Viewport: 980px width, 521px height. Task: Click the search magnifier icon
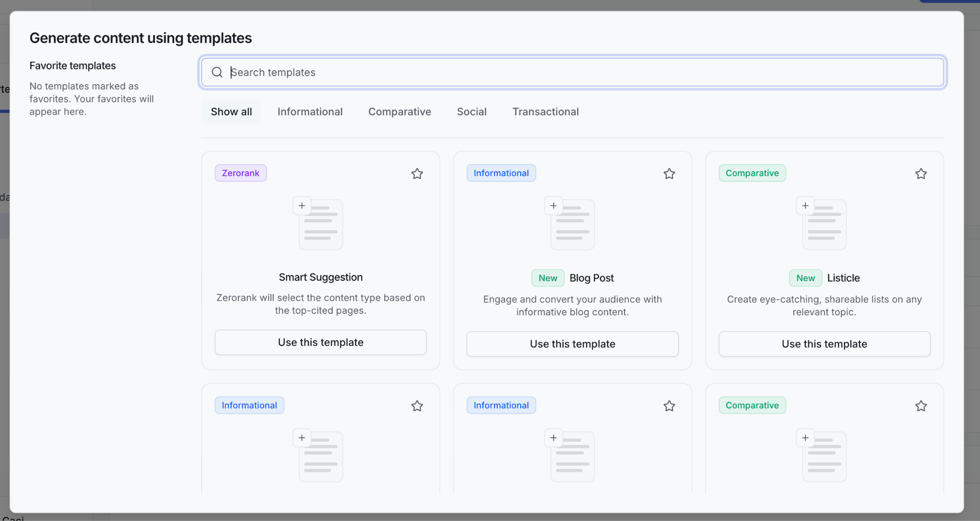217,72
